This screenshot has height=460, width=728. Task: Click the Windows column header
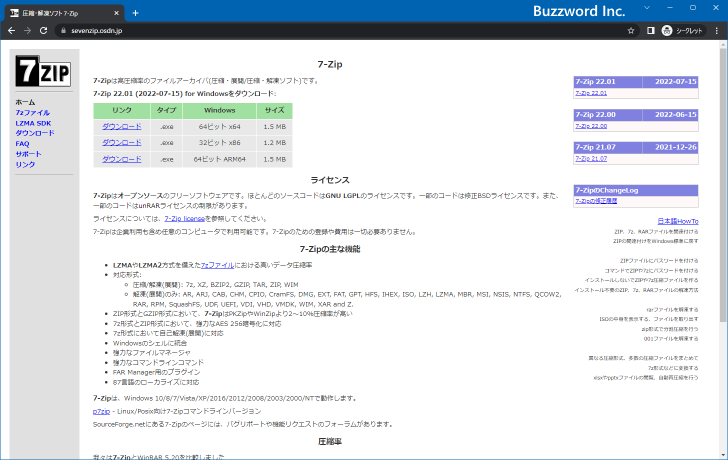point(220,110)
